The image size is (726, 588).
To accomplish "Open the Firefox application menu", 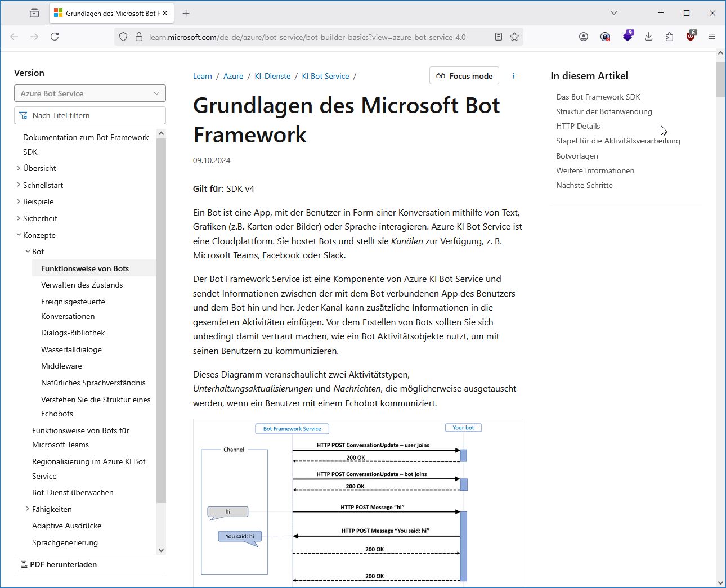I will point(712,37).
